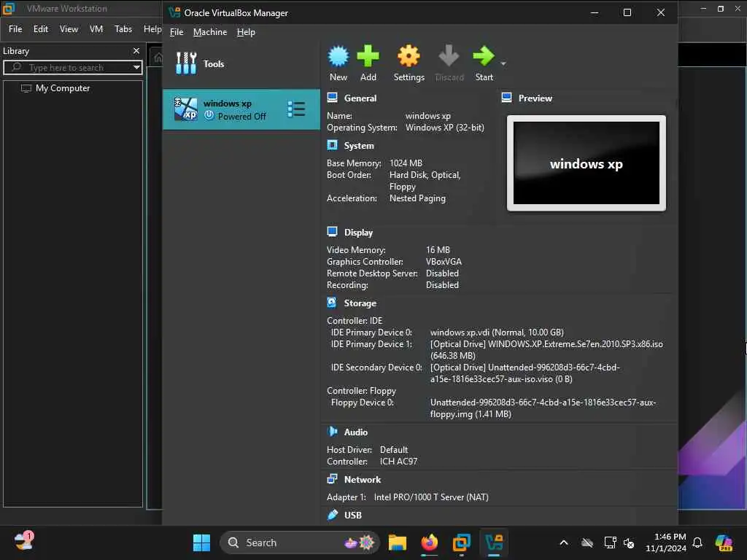Open the VirtualBox Help menu
The width and height of the screenshot is (747, 560).
(x=246, y=32)
